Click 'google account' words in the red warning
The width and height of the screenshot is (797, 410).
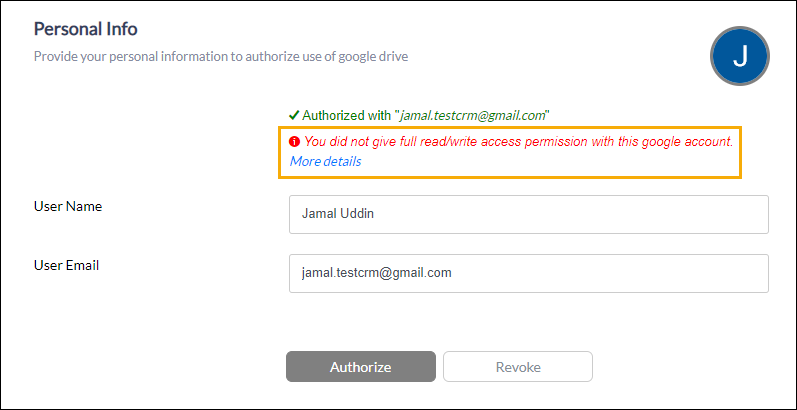click(689, 142)
